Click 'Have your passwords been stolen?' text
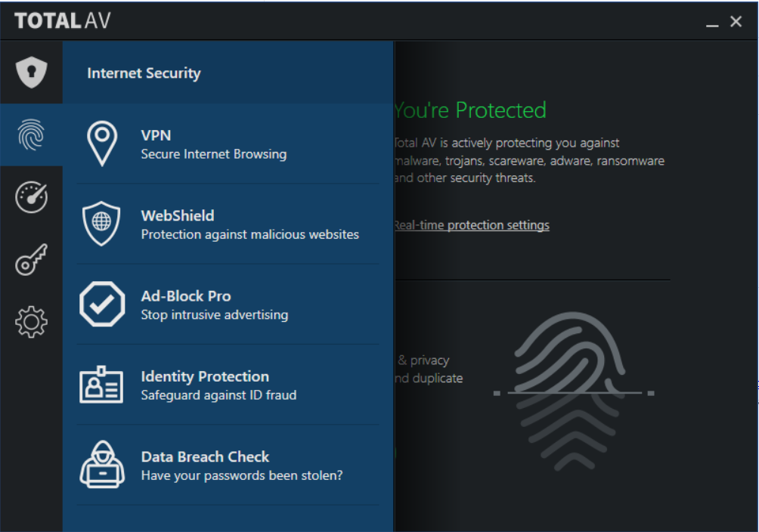759x532 pixels. tap(242, 475)
